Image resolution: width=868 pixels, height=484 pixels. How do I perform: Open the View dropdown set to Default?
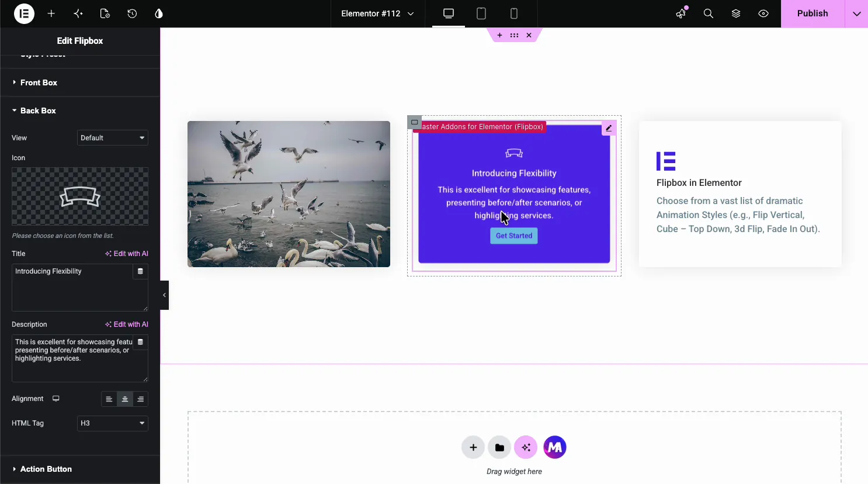click(x=113, y=138)
